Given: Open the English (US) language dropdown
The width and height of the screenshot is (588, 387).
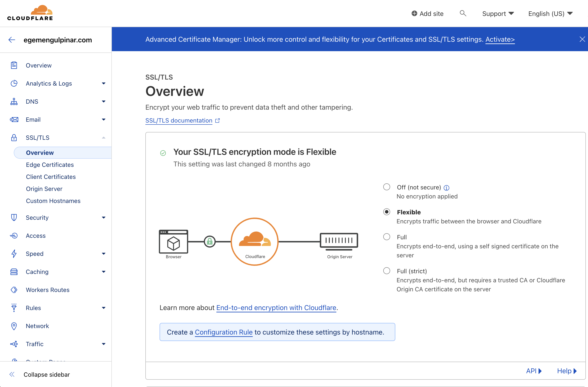Looking at the screenshot, I should click(550, 14).
